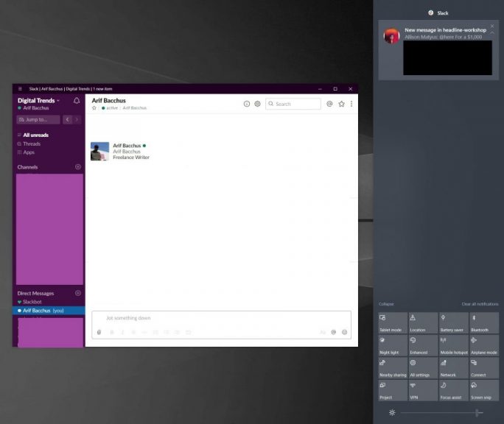Mention someone with the composer @ icon
The width and height of the screenshot is (504, 424).
click(x=334, y=332)
